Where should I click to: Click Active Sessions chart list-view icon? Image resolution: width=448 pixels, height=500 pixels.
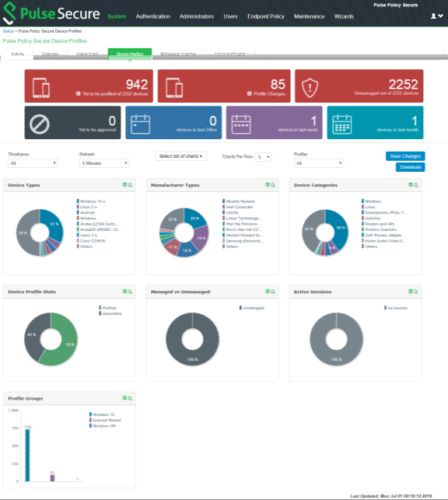(x=411, y=292)
